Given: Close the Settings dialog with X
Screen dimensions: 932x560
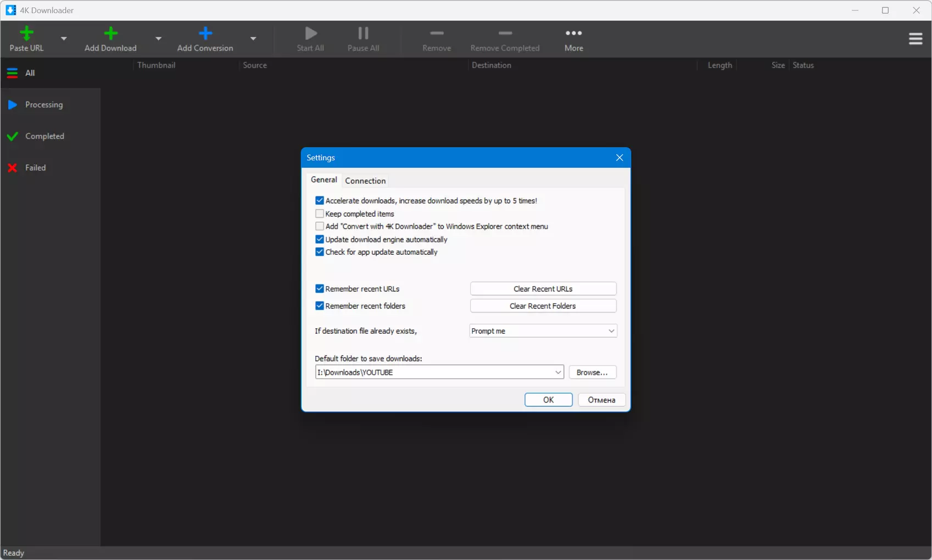Looking at the screenshot, I should 620,158.
